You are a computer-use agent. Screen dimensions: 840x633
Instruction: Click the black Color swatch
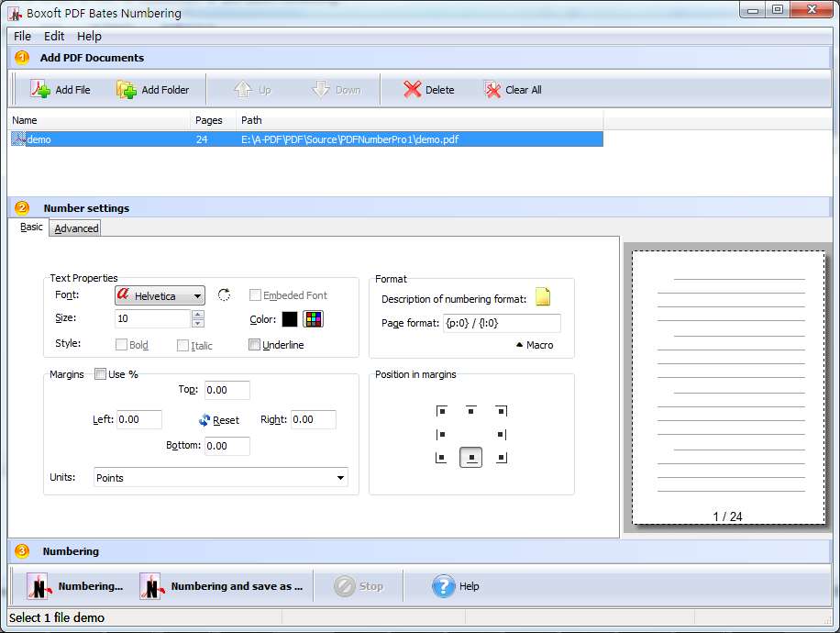point(289,319)
